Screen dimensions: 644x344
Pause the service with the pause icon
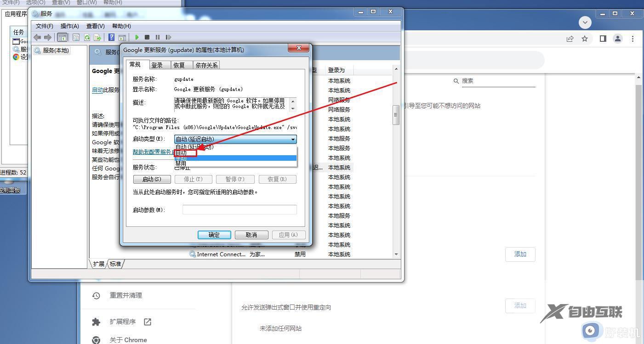coord(158,37)
